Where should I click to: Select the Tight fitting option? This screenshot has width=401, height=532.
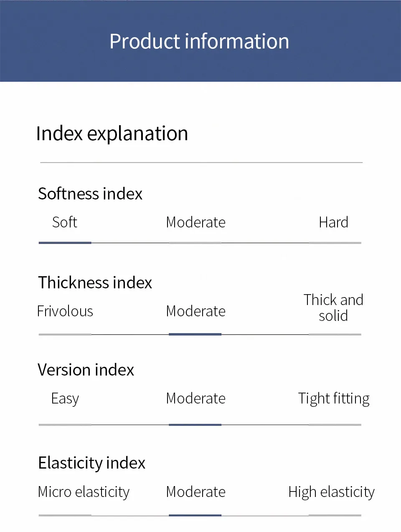click(x=334, y=398)
